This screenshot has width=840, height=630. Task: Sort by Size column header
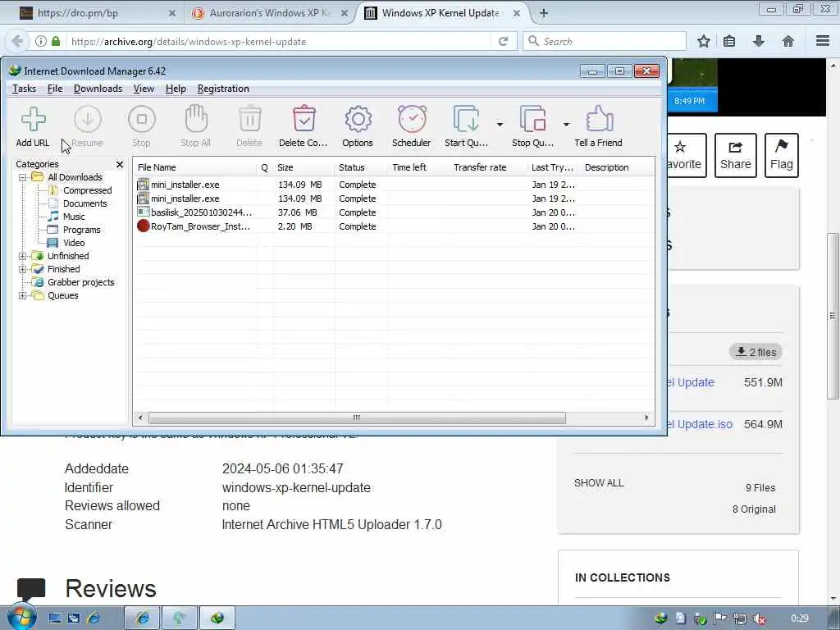tap(304, 167)
